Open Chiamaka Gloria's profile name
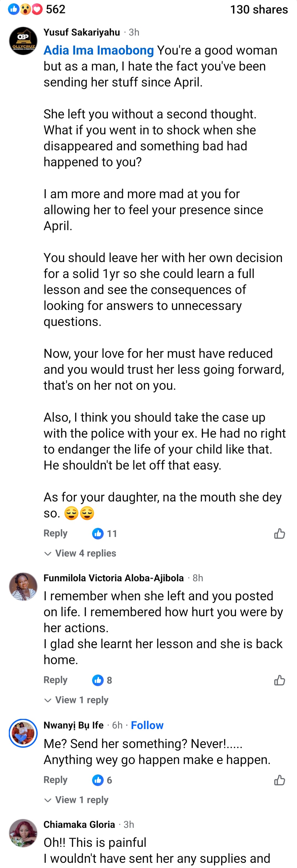 pyautogui.click(x=79, y=824)
